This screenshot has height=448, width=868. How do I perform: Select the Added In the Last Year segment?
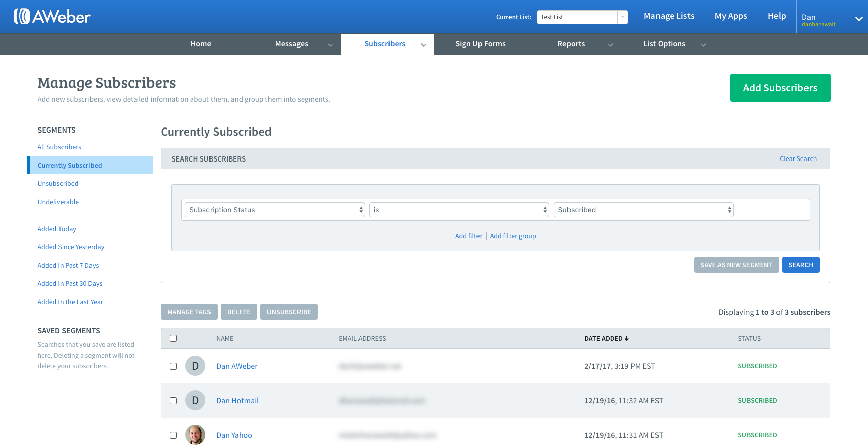(x=70, y=302)
